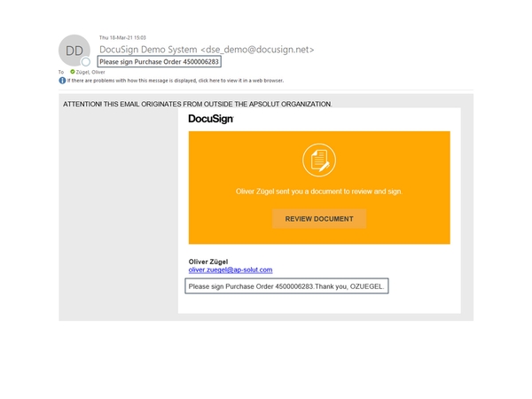The image size is (532, 399).
Task: Click the bold Oliver Zügel sender name in body
Action: (x=208, y=262)
